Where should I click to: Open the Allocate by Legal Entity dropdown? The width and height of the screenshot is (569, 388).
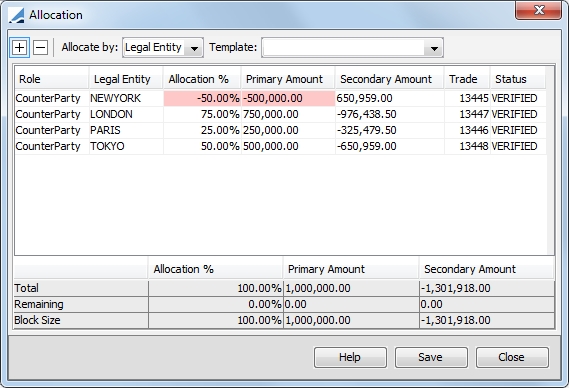click(163, 48)
